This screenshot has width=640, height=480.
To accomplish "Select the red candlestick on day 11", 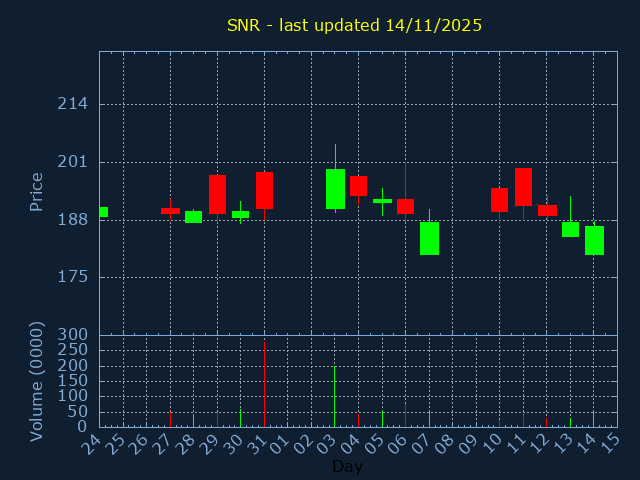I will coord(523,187).
